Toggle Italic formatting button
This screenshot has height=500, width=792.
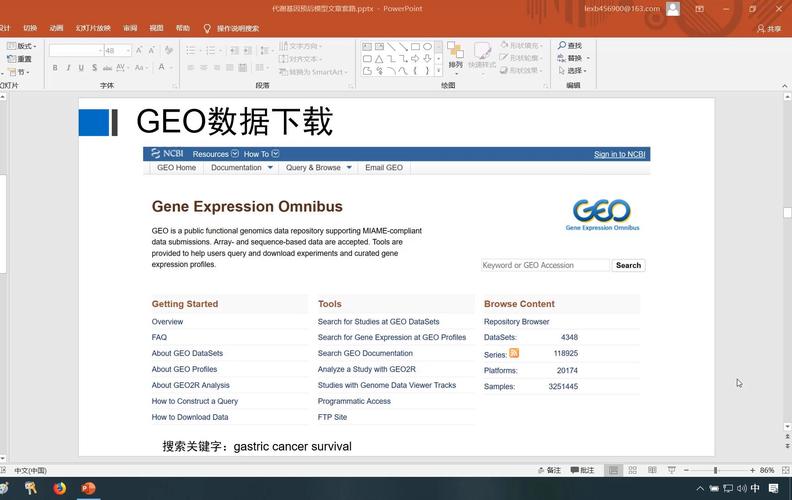click(x=68, y=68)
